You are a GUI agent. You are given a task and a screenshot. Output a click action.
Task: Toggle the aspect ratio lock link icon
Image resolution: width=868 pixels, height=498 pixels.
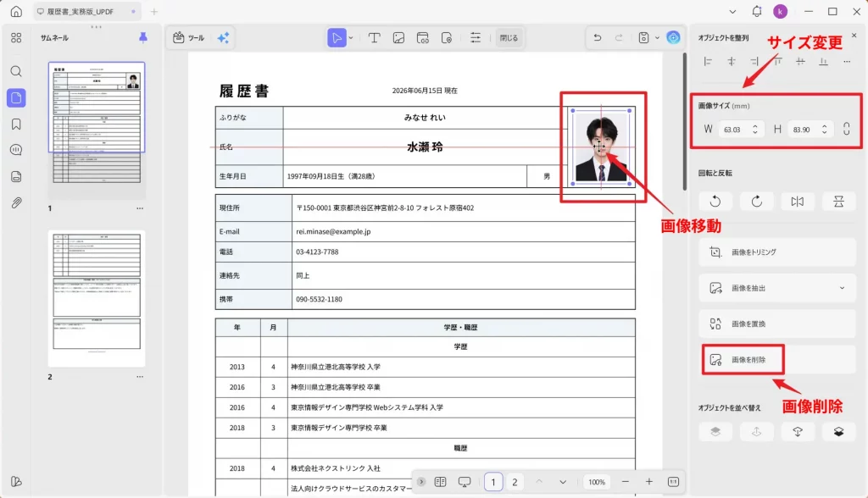(847, 129)
